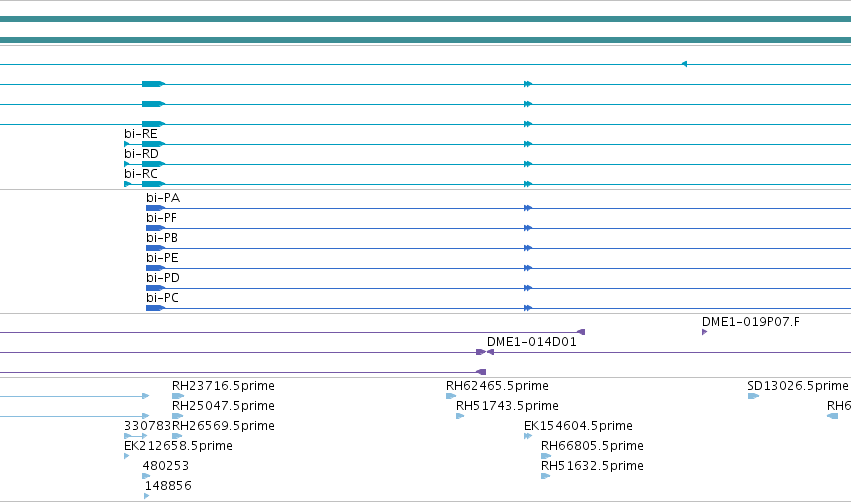Click the RH51743.5prime arrow glyph
Viewport: 851px width, 502px height.
[460, 416]
